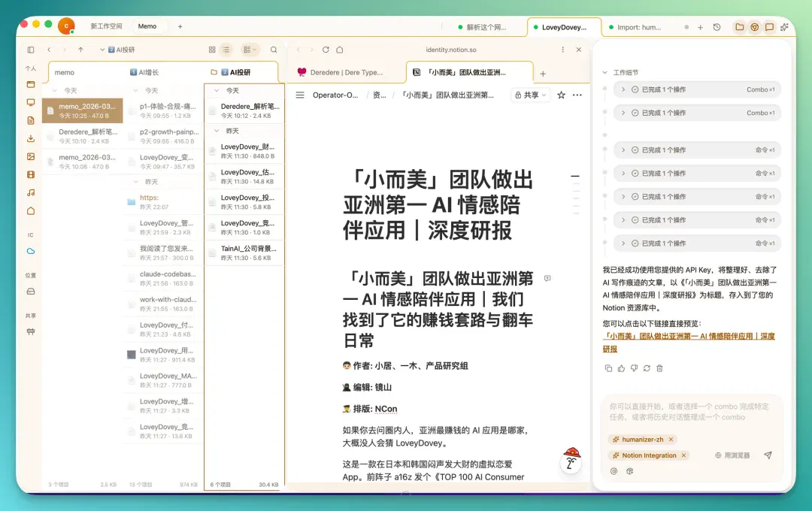Delete the assistant message
The height and width of the screenshot is (511, 812).
659,369
